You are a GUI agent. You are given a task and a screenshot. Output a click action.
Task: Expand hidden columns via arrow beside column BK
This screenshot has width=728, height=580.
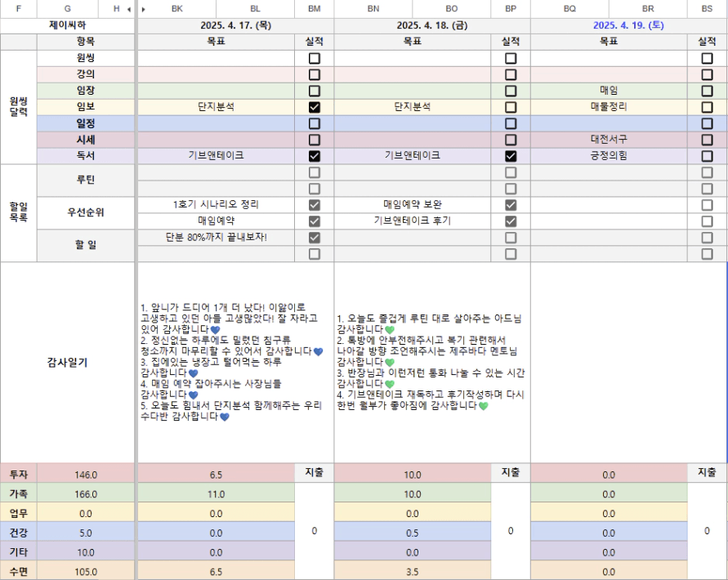point(144,9)
